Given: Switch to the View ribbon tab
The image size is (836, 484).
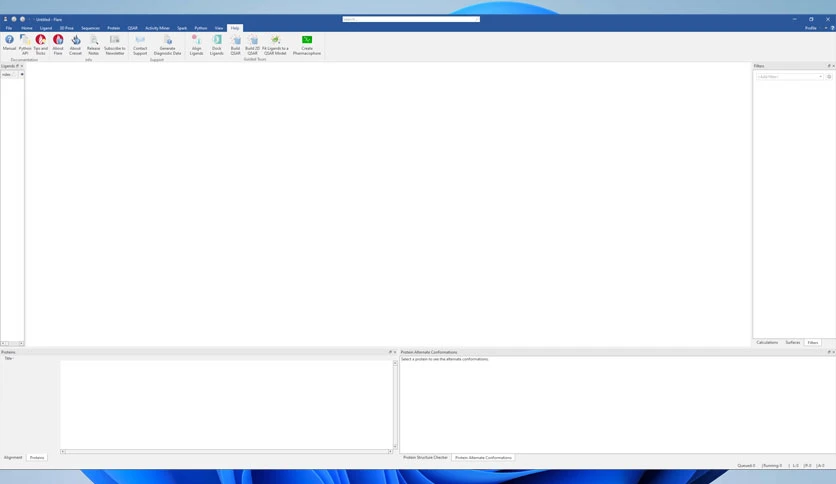Looking at the screenshot, I should pos(219,28).
